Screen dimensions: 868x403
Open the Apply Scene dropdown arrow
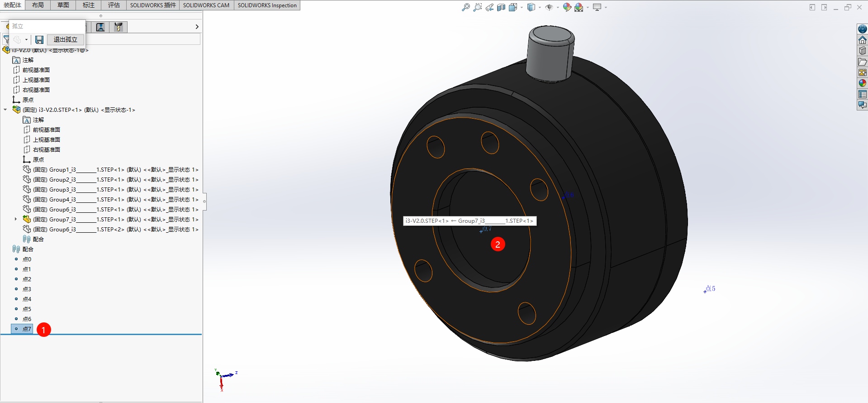588,7
